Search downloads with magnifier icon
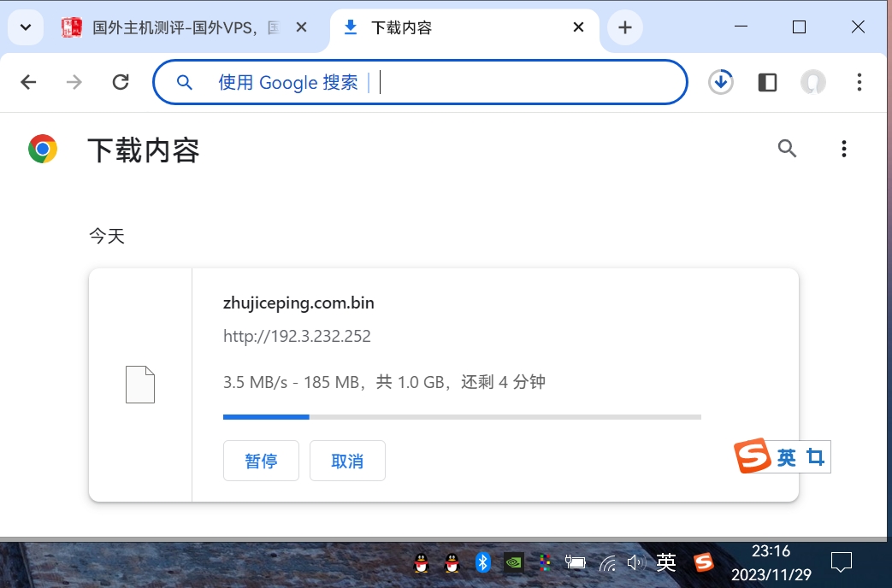The image size is (892, 588). [787, 149]
